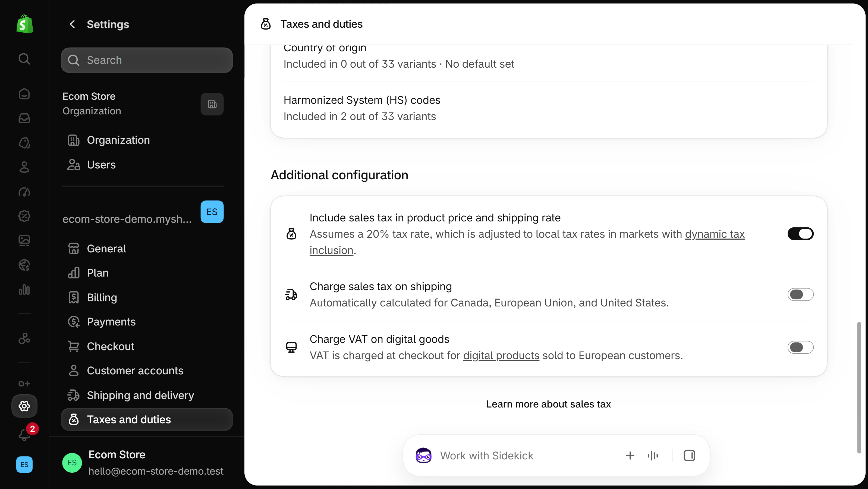Open Content image icon in left rail
Viewport: 868px width, 489px height.
click(x=24, y=241)
